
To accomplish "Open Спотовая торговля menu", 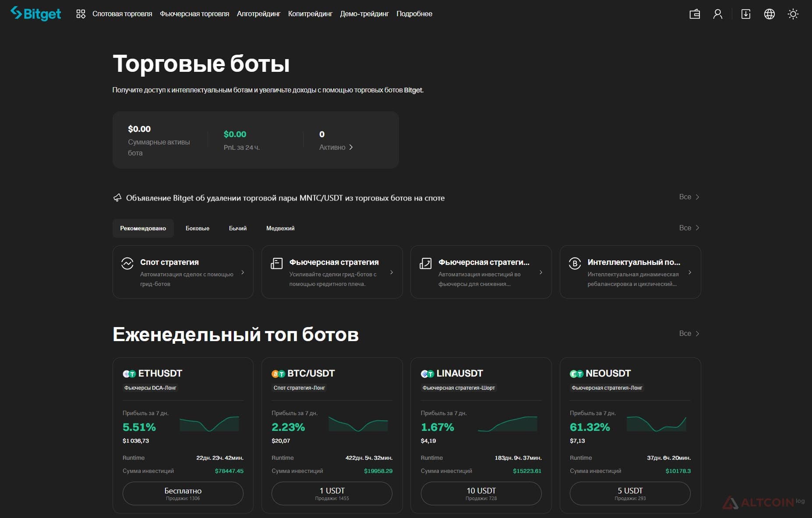I will tap(122, 14).
